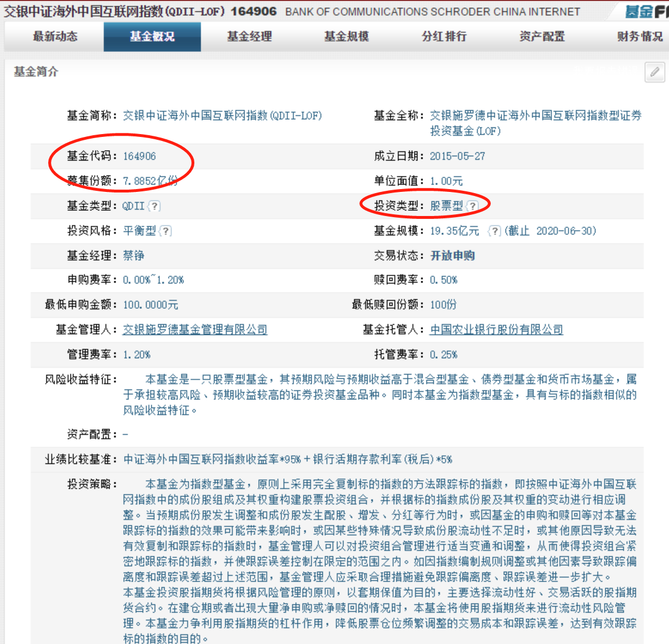The image size is (669, 644).
Task: Click subscription fee 0.00%~1.20%
Action: click(x=154, y=280)
